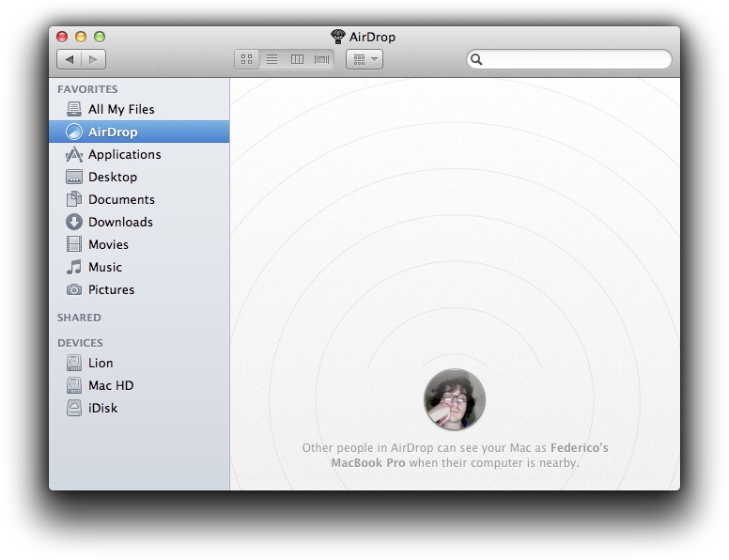This screenshot has width=729, height=560.
Task: Open the Music folder
Action: 139,267
